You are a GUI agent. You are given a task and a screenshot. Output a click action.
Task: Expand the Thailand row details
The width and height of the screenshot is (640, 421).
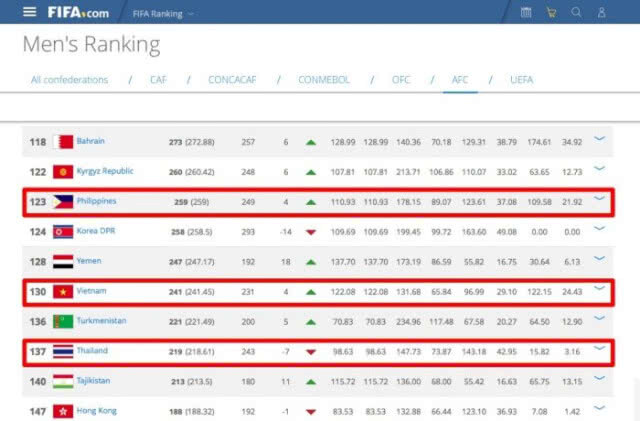click(599, 348)
